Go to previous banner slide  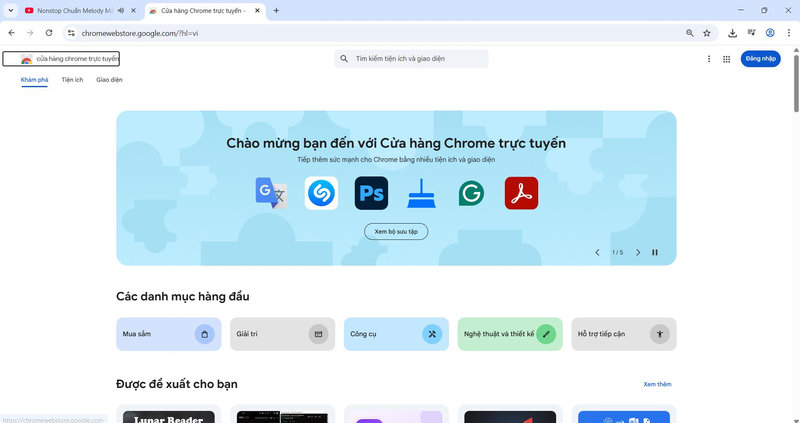coord(597,253)
